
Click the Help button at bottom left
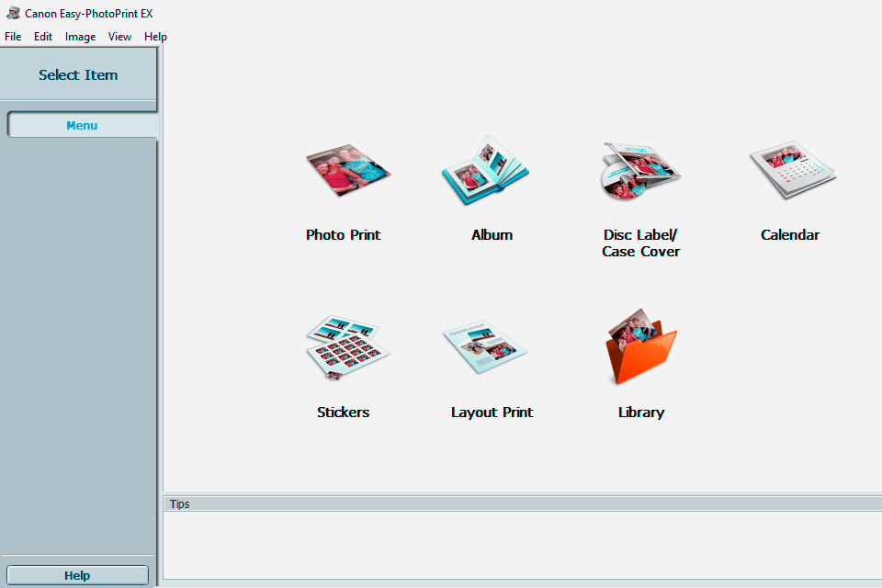(x=77, y=575)
